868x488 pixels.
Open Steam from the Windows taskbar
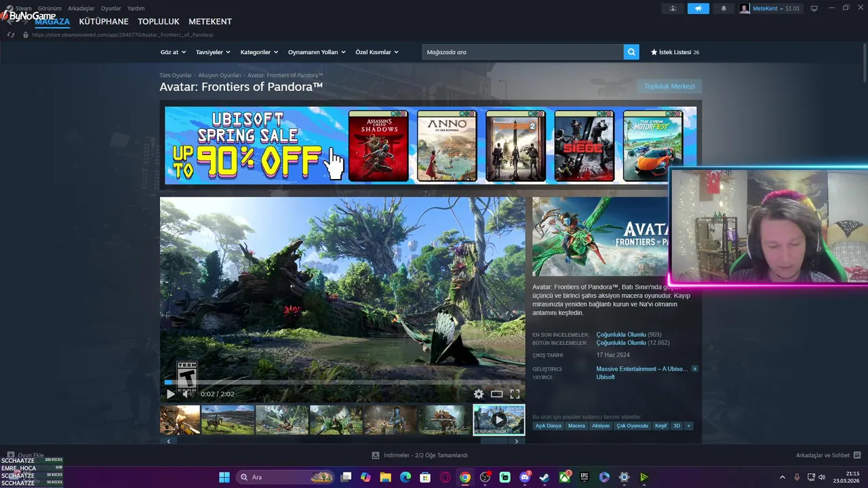click(x=545, y=477)
